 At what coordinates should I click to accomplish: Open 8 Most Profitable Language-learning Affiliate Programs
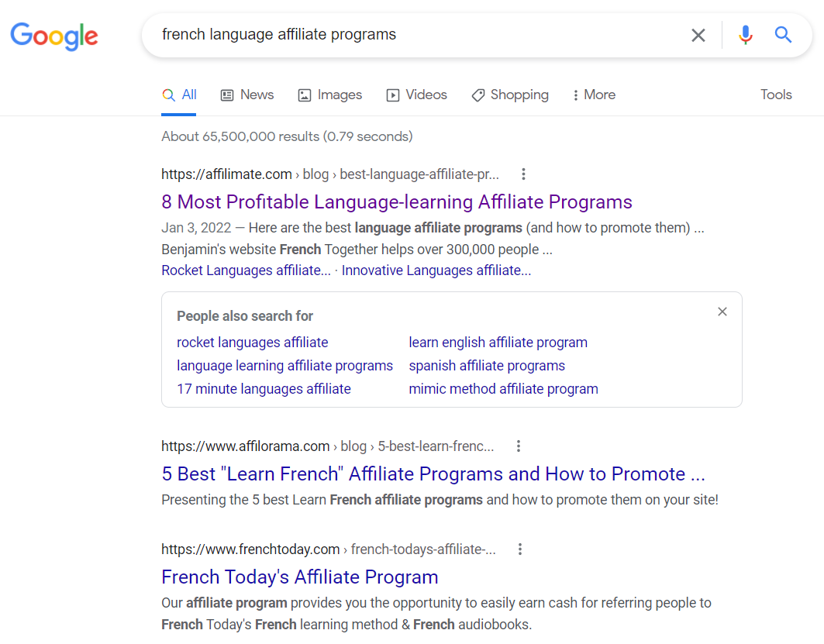pos(397,202)
